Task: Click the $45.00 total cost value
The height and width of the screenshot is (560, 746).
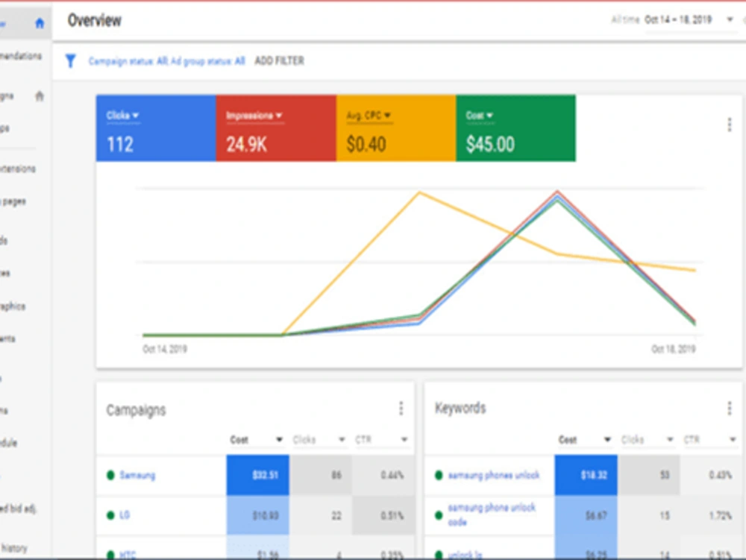Action: (x=490, y=144)
